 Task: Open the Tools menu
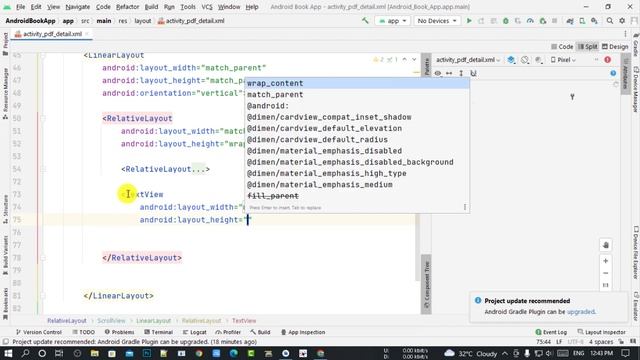188,7
